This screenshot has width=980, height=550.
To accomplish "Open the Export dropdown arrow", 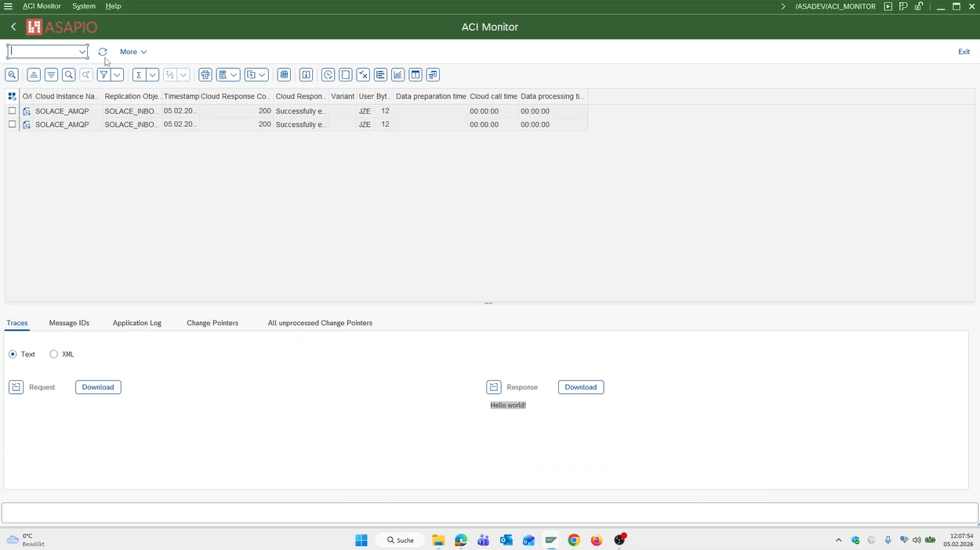I will [262, 74].
